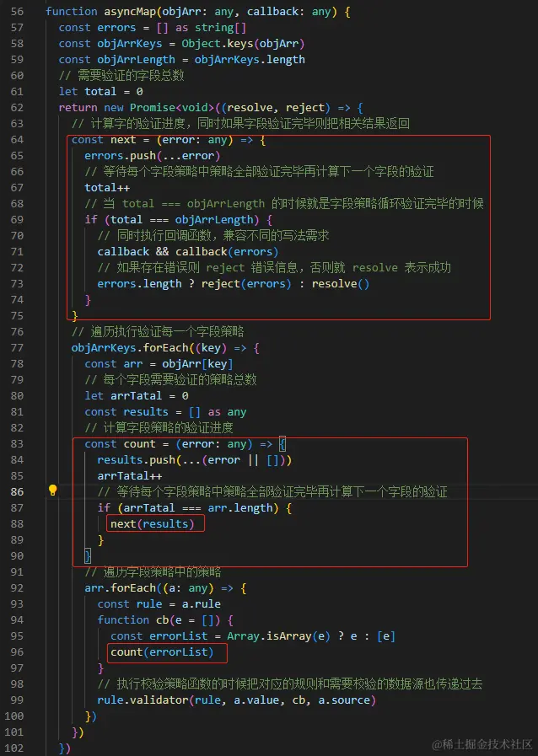Click 'resolve()' at the end of line 73
Image resolution: width=538 pixels, height=756 pixels.
click(341, 283)
